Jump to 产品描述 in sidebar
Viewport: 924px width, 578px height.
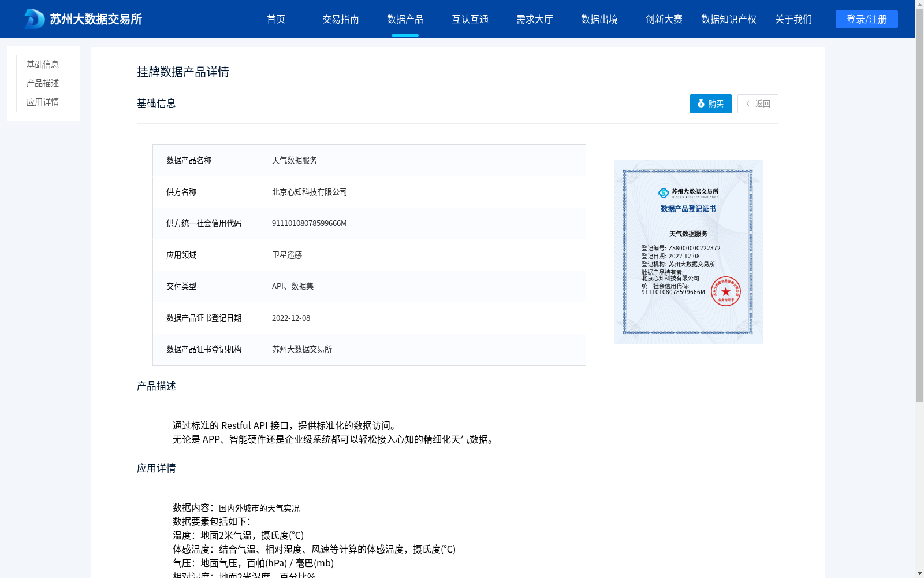click(43, 83)
